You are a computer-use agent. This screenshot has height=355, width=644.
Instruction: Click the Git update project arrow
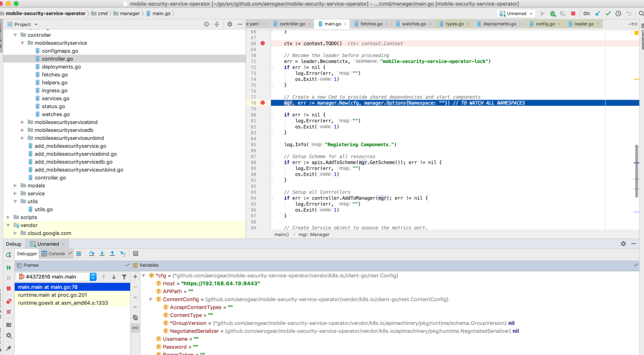tap(598, 14)
